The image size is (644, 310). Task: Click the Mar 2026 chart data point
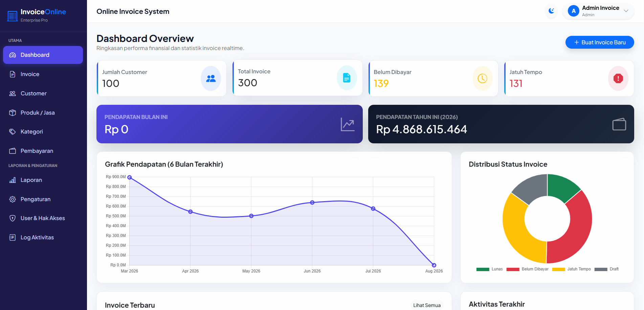130,177
